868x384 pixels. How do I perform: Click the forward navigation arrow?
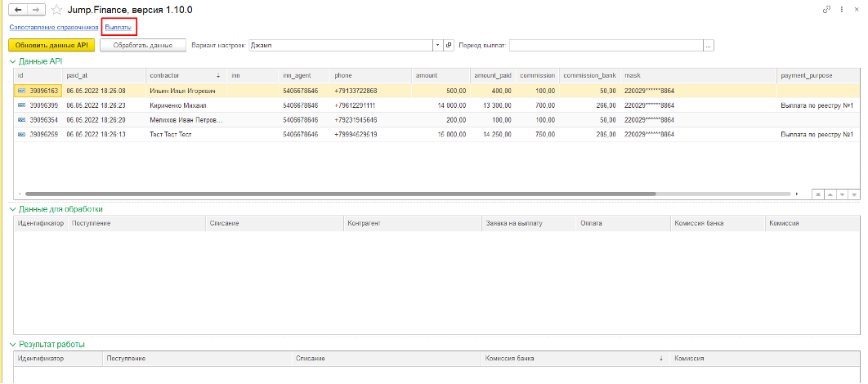click(x=35, y=11)
